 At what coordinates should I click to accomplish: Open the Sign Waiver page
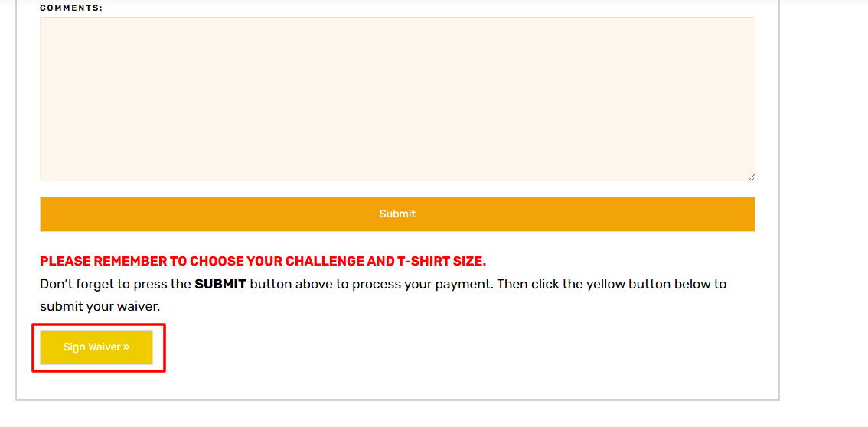click(x=96, y=347)
